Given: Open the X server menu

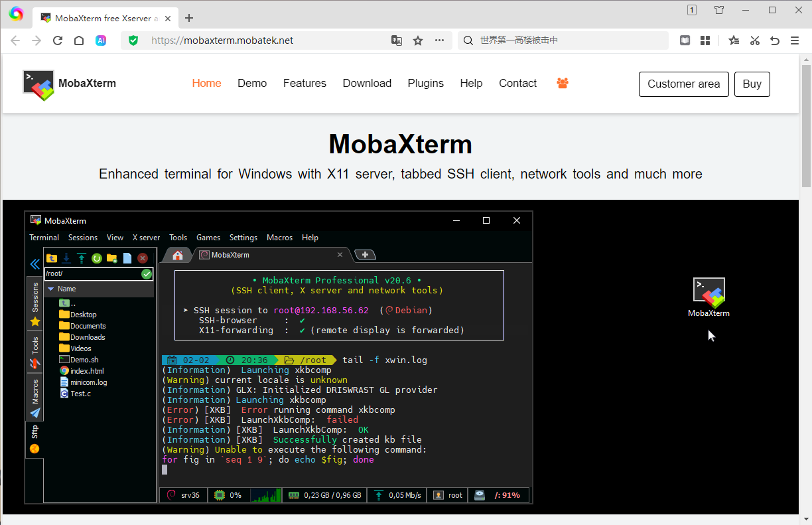Looking at the screenshot, I should [x=146, y=238].
